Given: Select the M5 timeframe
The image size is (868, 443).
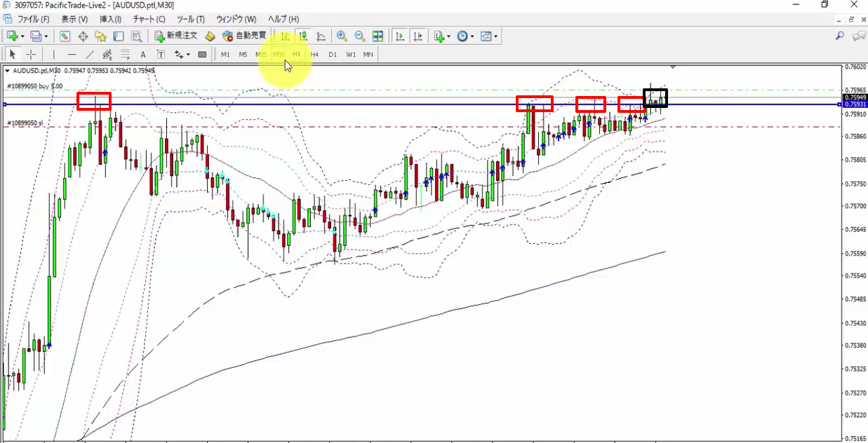Looking at the screenshot, I should click(x=243, y=54).
